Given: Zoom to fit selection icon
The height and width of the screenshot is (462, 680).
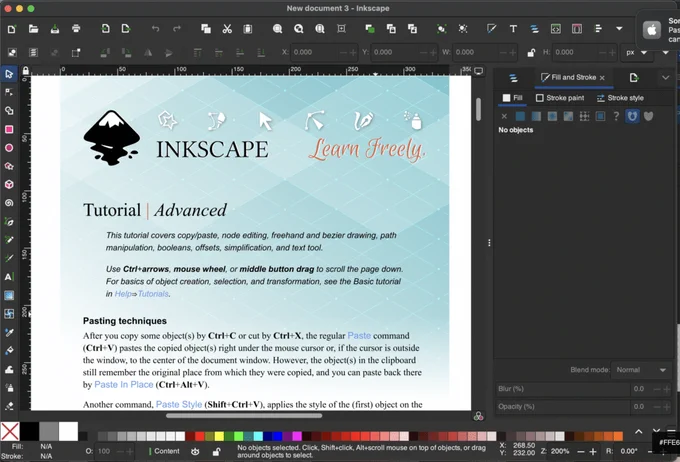Looking at the screenshot, I should 278,29.
